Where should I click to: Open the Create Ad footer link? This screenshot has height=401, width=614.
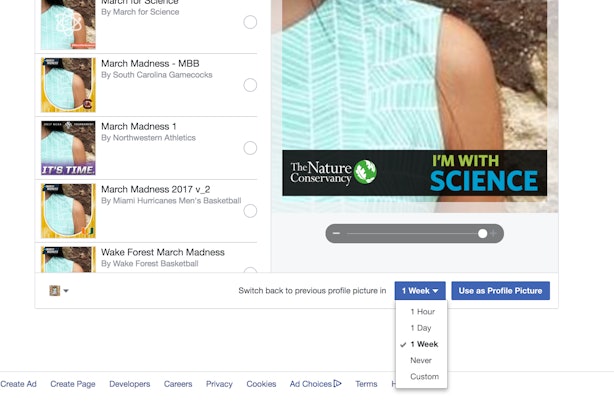(18, 384)
